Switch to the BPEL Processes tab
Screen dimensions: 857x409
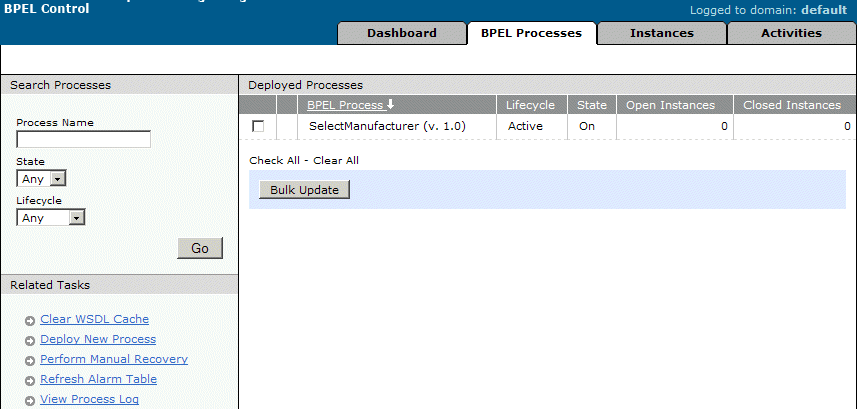tap(531, 33)
